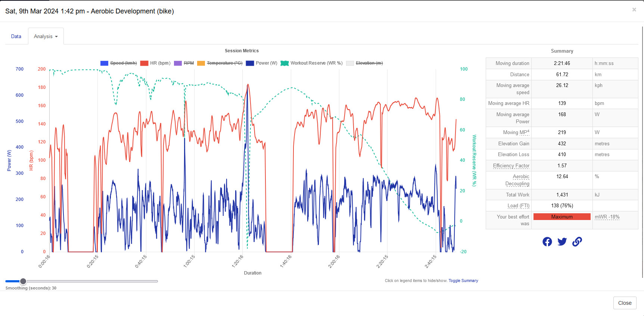Click the Toggle Summary link
Image resolution: width=644 pixels, height=316 pixels.
[463, 281]
